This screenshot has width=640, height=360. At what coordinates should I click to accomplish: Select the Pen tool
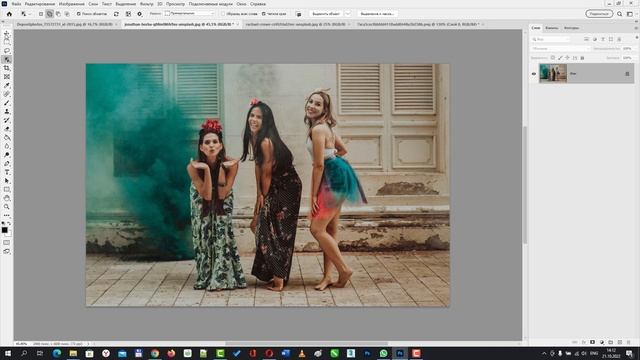pos(7,163)
